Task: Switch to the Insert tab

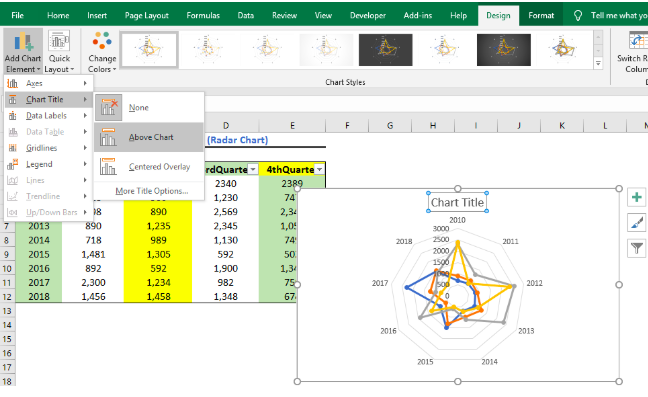Action: coord(97,16)
